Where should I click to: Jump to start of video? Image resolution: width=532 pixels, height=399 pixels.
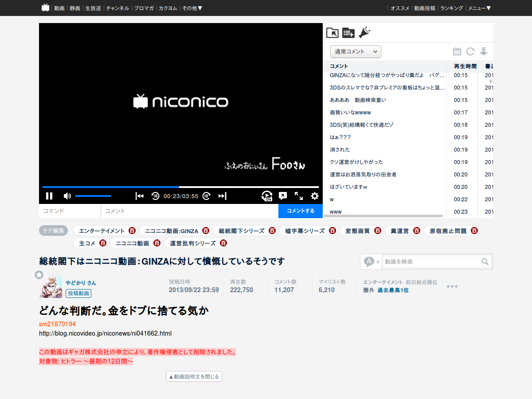click(140, 196)
